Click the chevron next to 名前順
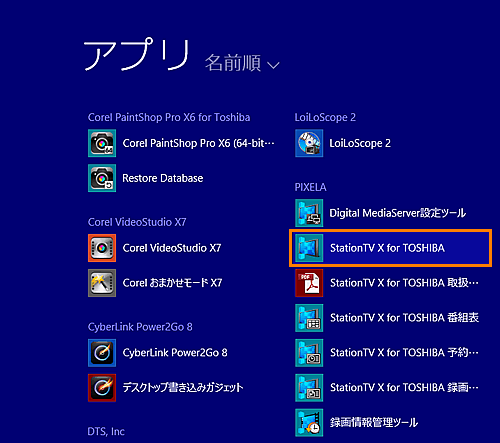Viewport: 500px width, 443px height. [273, 65]
